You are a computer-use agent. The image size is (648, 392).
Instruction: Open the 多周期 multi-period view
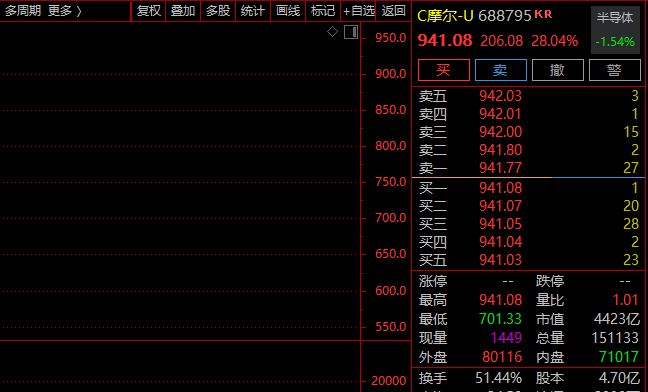pos(23,11)
